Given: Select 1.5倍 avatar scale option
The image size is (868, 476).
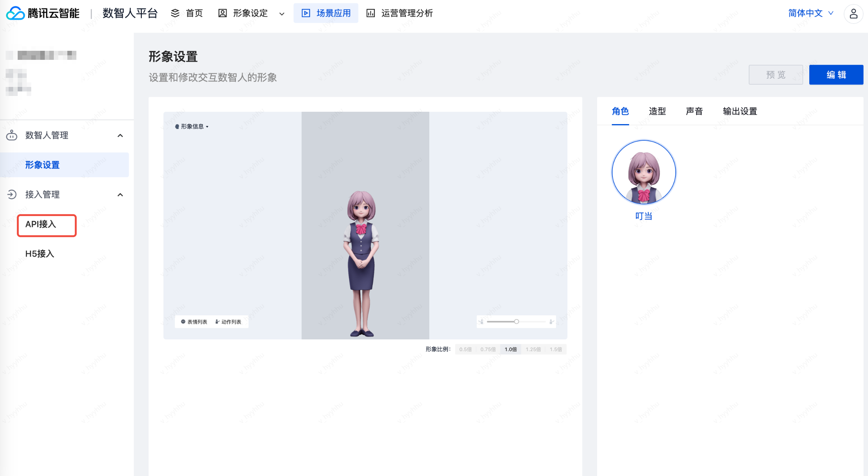Looking at the screenshot, I should [x=555, y=349].
